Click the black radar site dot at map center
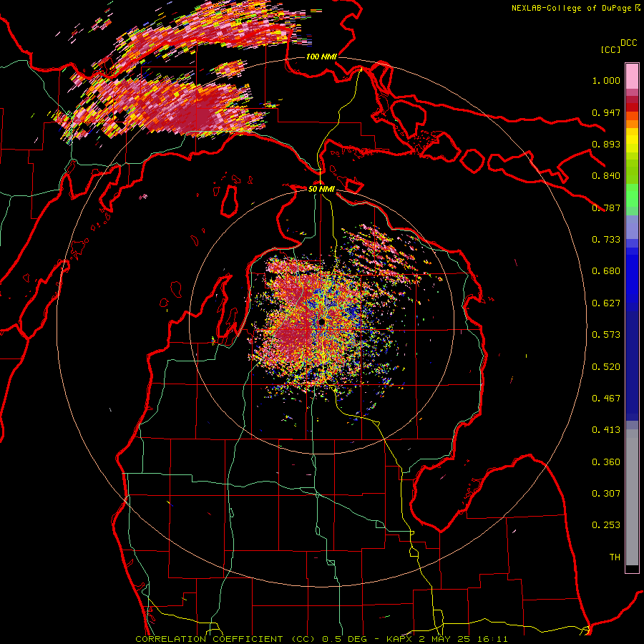Viewport: 644px width, 644px height. pyautogui.click(x=321, y=321)
